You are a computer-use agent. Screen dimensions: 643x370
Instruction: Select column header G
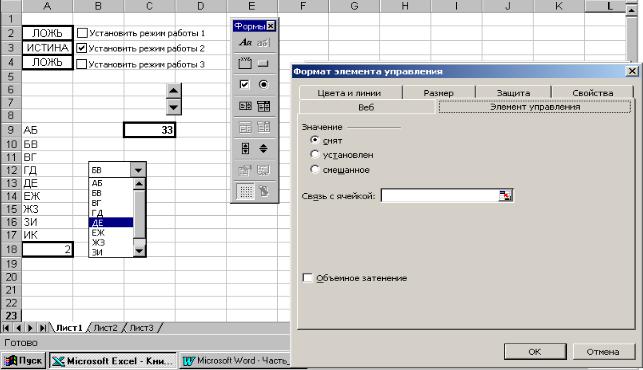tap(354, 6)
